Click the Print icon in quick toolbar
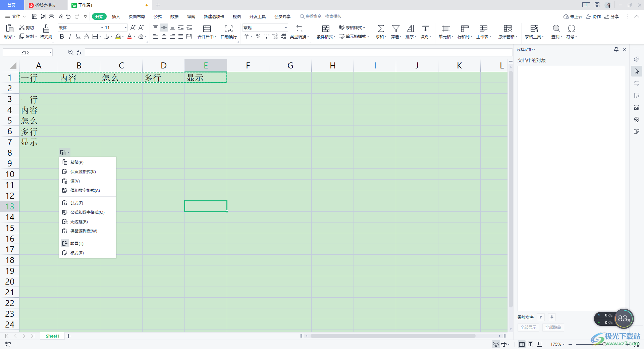The width and height of the screenshot is (644, 349). point(51,16)
